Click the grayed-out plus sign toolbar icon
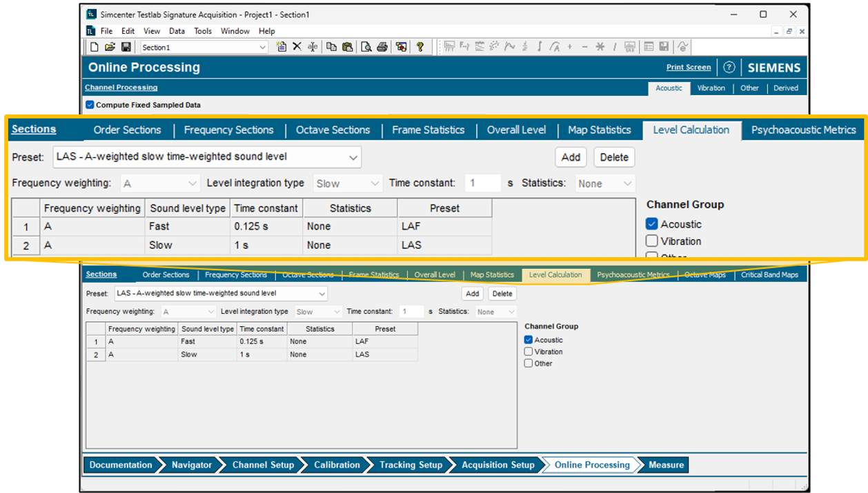The height and width of the screenshot is (493, 868). pyautogui.click(x=570, y=47)
